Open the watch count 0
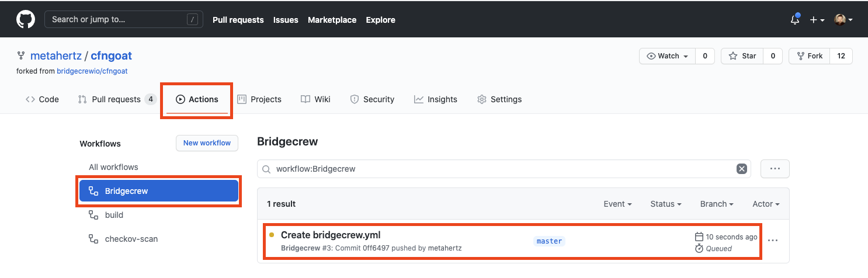The height and width of the screenshot is (278, 868). point(705,56)
